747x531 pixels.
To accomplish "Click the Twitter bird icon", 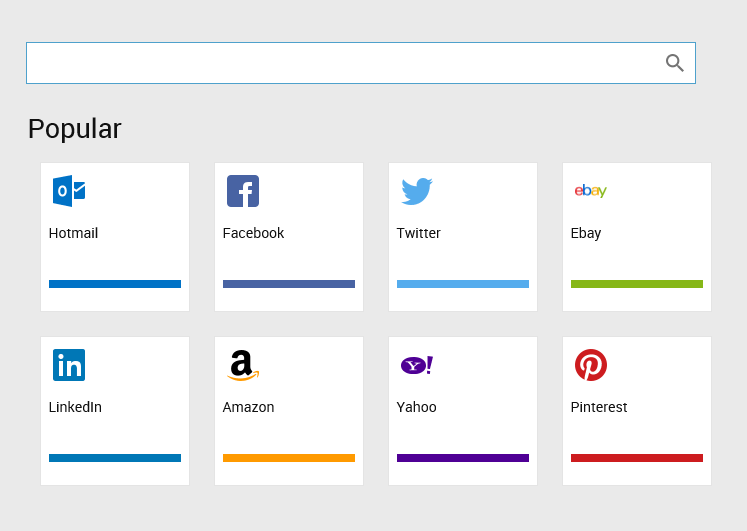I will [416, 191].
